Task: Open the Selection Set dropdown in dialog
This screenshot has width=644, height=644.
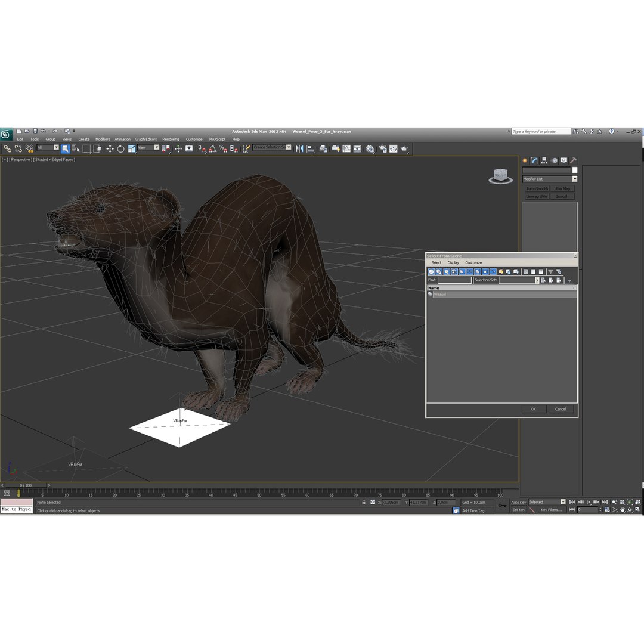Action: coord(537,280)
